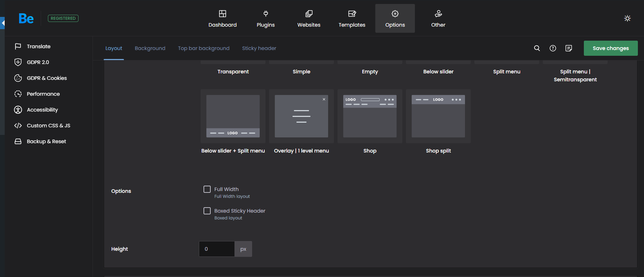Open the Templates section
This screenshot has height=277, width=644.
(352, 18)
